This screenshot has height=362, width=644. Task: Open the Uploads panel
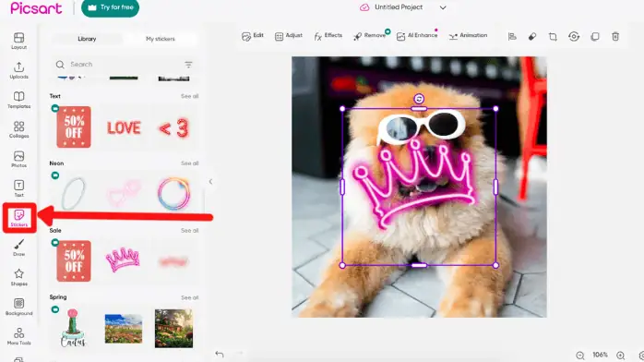[18, 70]
